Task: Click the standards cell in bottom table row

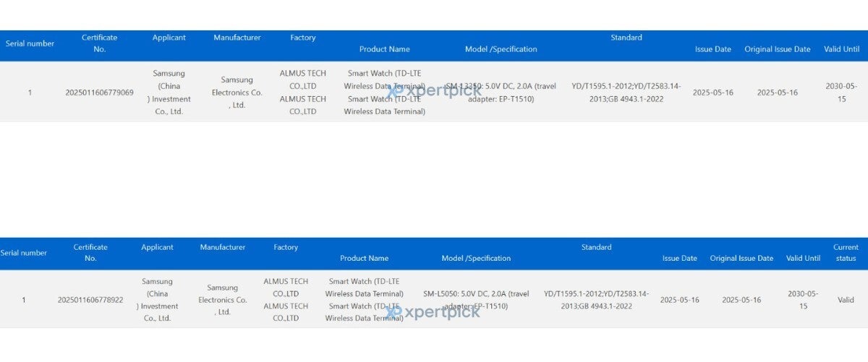Action: pos(596,300)
